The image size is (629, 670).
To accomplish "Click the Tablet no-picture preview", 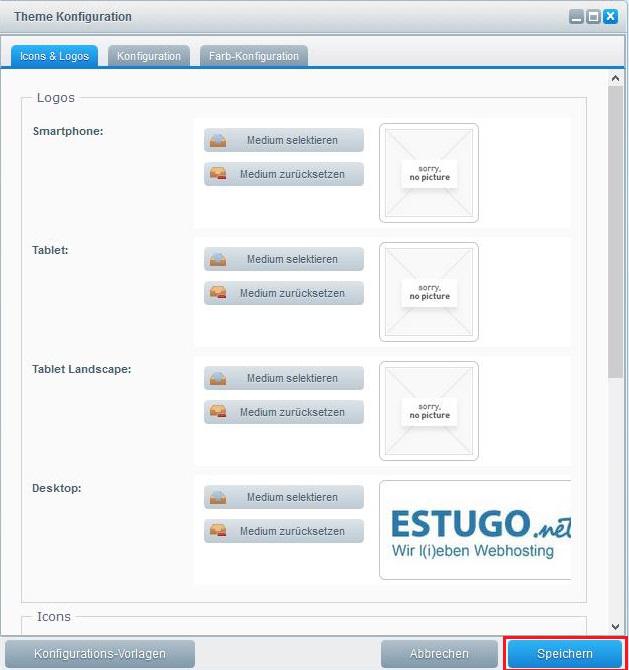I will pos(429,292).
